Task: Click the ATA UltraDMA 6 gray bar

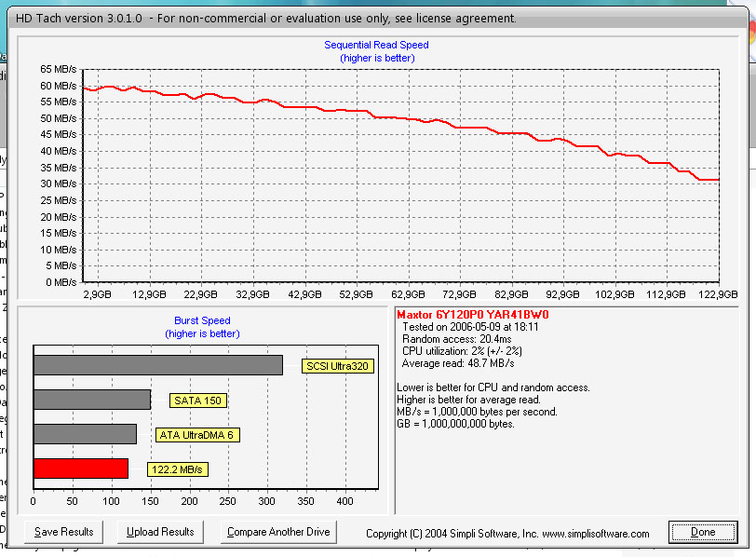Action: coord(86,434)
